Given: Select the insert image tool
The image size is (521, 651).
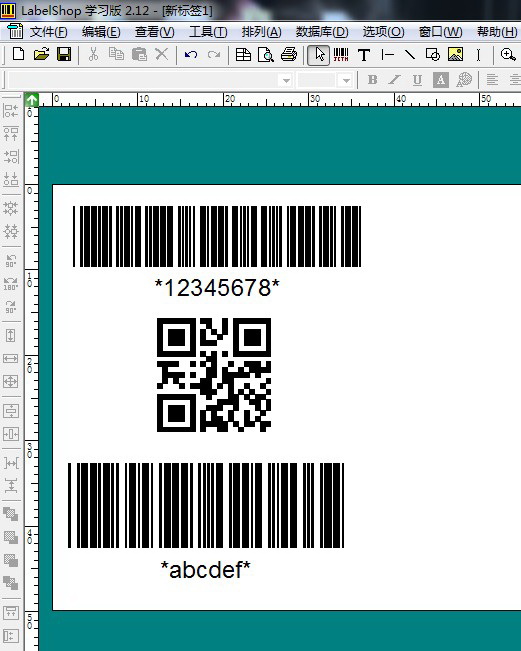Looking at the screenshot, I should (x=455, y=55).
